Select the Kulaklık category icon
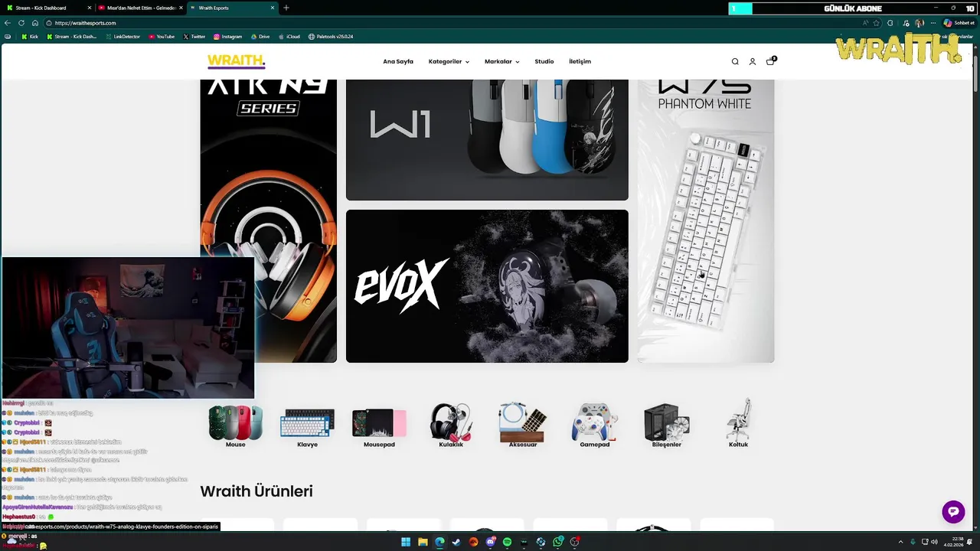 pos(451,424)
